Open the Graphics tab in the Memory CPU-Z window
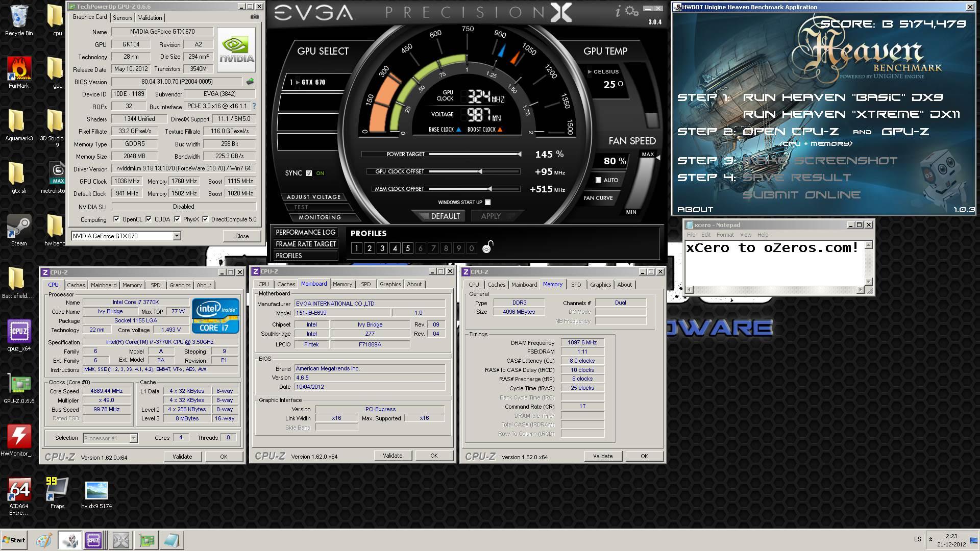980x551 pixels. point(600,285)
